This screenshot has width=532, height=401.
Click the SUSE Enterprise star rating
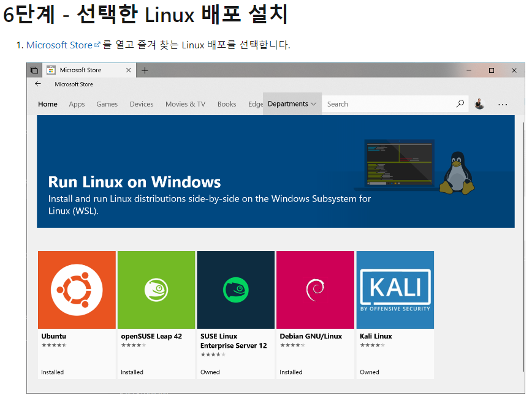click(x=213, y=354)
